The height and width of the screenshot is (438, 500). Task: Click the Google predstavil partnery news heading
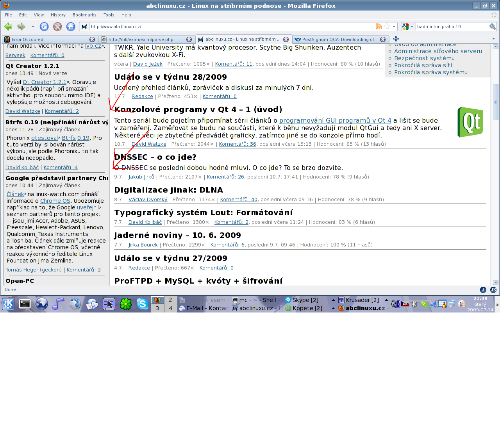tap(57, 178)
